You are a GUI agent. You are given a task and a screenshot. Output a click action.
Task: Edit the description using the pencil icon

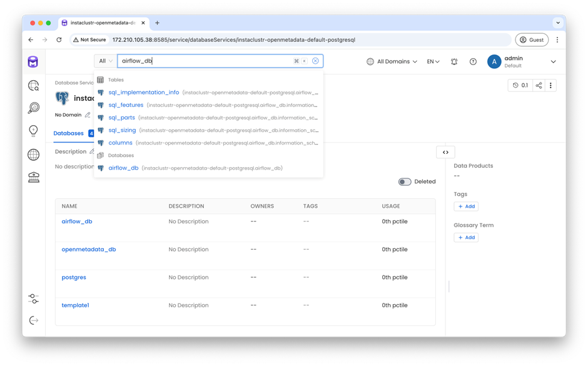pos(91,151)
